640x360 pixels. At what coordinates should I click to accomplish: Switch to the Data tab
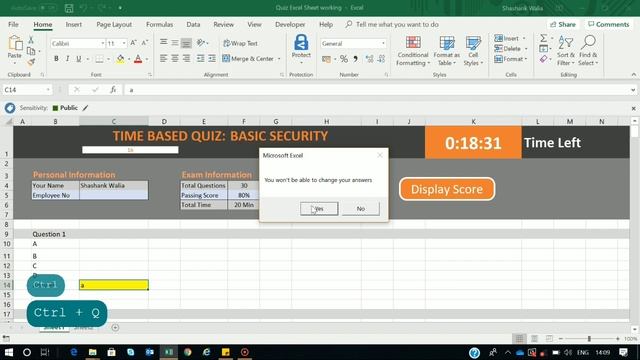[x=193, y=24]
